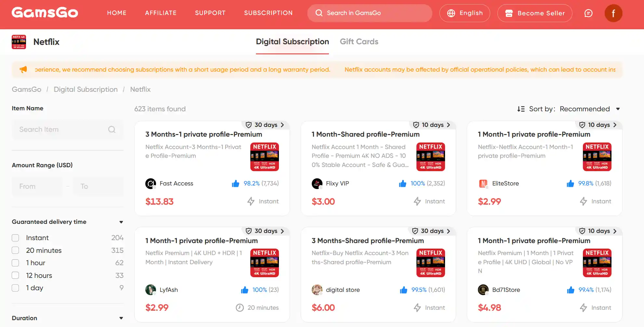Open the SUPPORT menu item
Image resolution: width=644 pixels, height=327 pixels.
click(210, 13)
